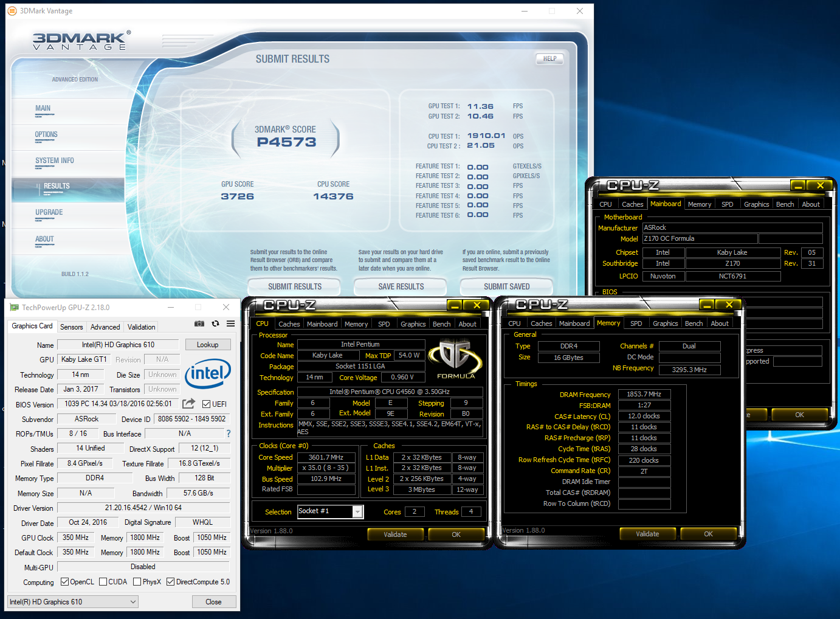Click the GPU-Z Close button
Image resolution: width=840 pixels, height=619 pixels.
point(213,602)
